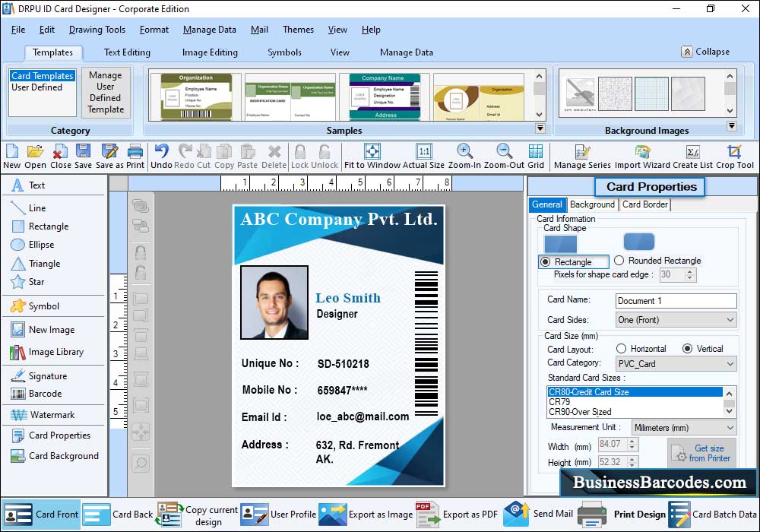Expand the Samples gallery arrow

coord(540,128)
